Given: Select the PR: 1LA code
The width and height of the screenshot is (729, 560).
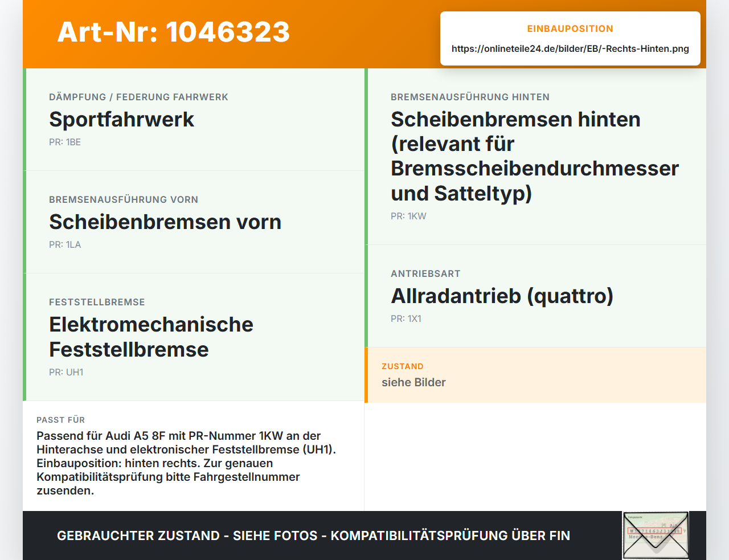Looking at the screenshot, I should tap(65, 245).
